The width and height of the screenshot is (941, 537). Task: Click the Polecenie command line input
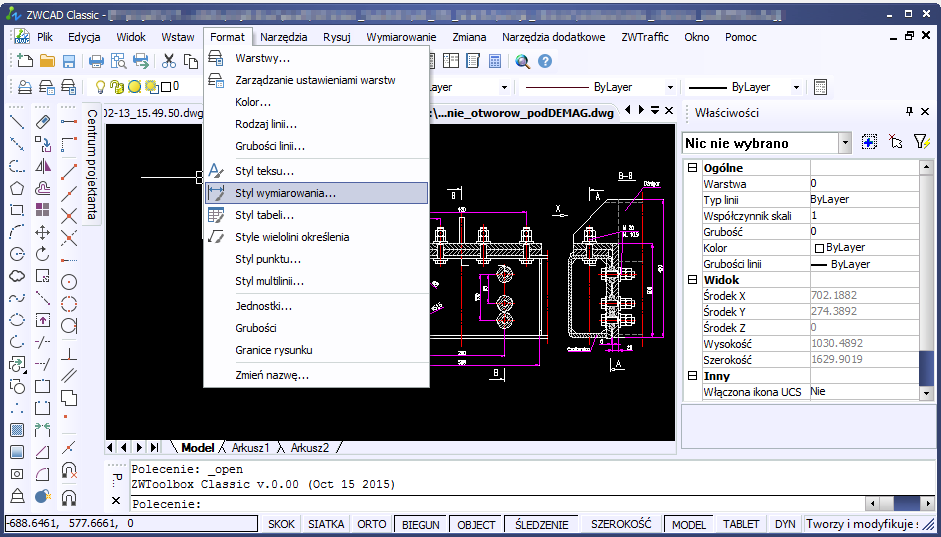pyautogui.click(x=498, y=503)
